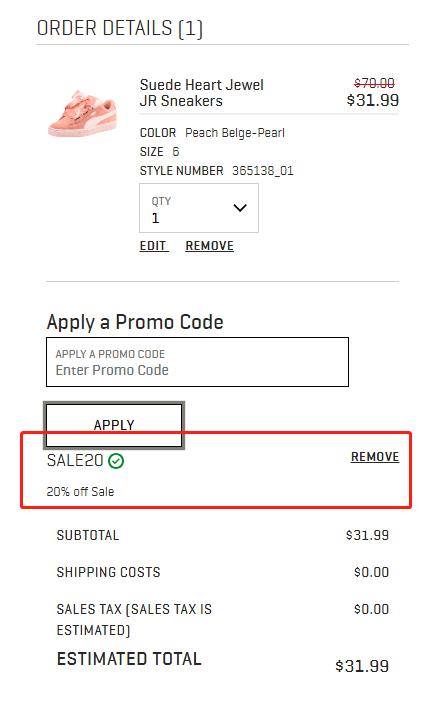Click the green checkmark next to SALE20
Screen dimensions: 421x702
116,460
